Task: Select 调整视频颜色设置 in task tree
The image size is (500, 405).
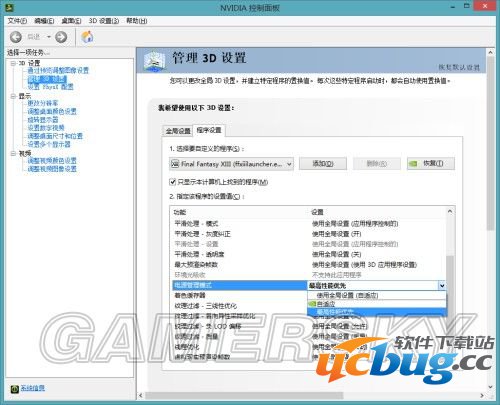Action: (x=52, y=161)
